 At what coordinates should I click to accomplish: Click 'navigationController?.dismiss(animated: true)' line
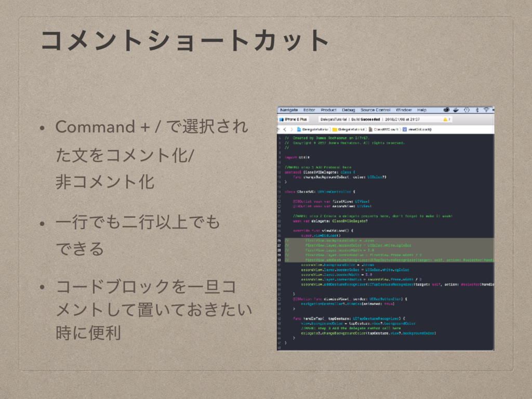click(x=348, y=303)
